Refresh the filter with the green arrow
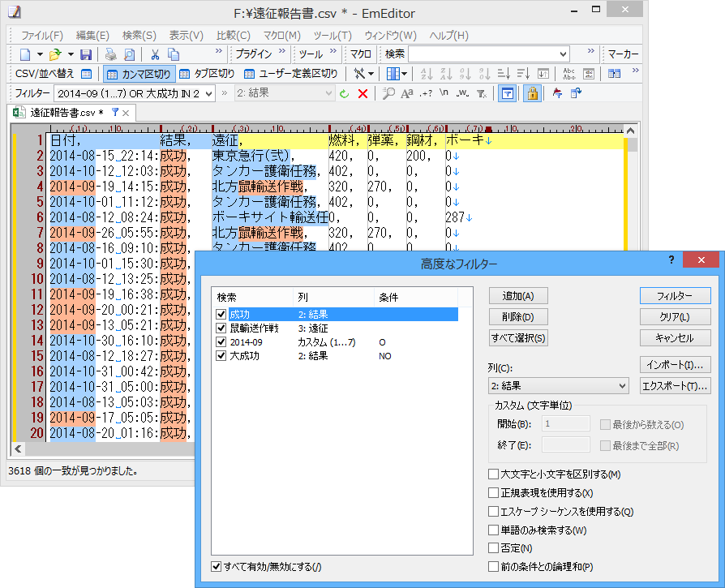This screenshot has height=588, width=725. pos(344,94)
